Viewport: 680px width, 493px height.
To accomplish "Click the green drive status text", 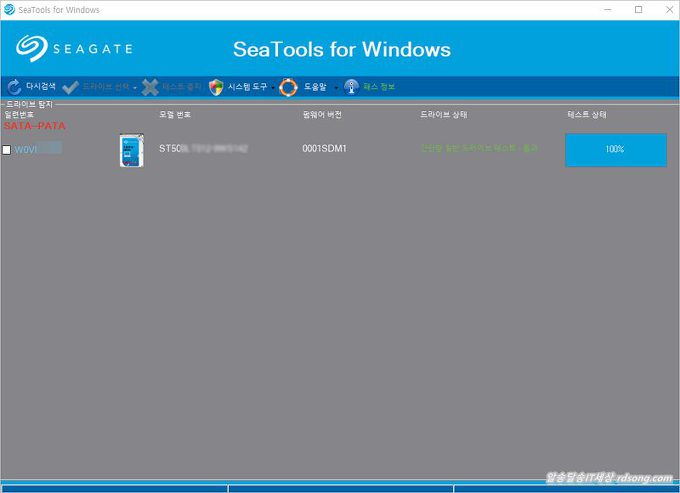I will [479, 148].
